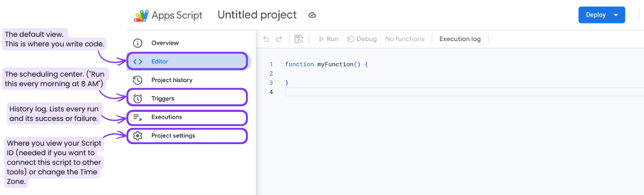Run the selected function

(x=328, y=39)
